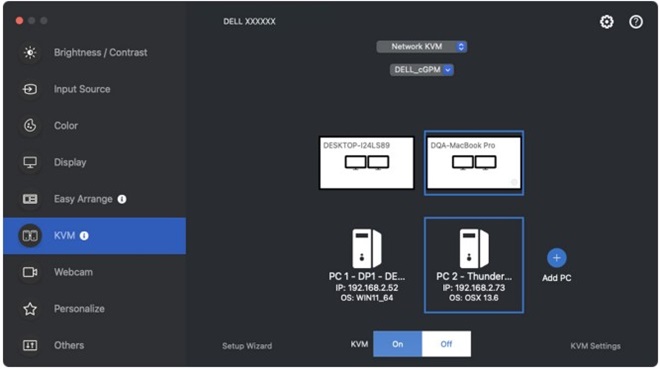Viewport: 660px width, 369px height.
Task: Launch the Setup Wizard
Action: [x=247, y=346]
